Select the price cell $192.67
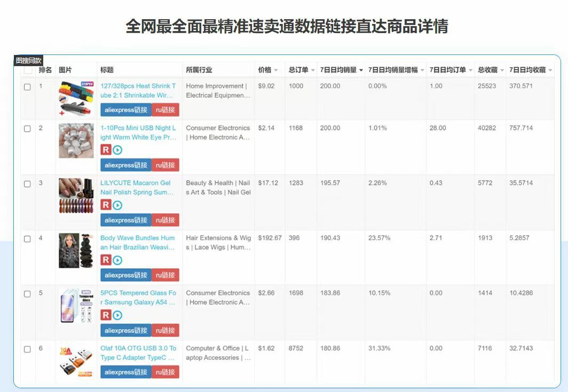The height and width of the screenshot is (392, 568). pyautogui.click(x=270, y=238)
